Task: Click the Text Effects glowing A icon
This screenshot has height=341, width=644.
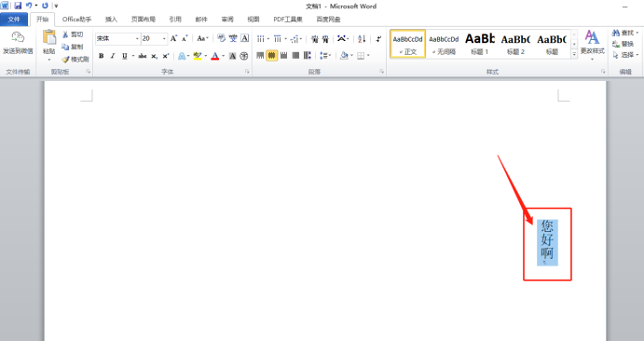Action: [182, 56]
